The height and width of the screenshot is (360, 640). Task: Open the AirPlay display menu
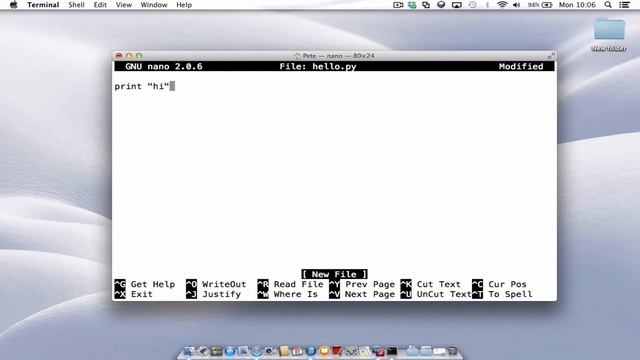pos(457,5)
